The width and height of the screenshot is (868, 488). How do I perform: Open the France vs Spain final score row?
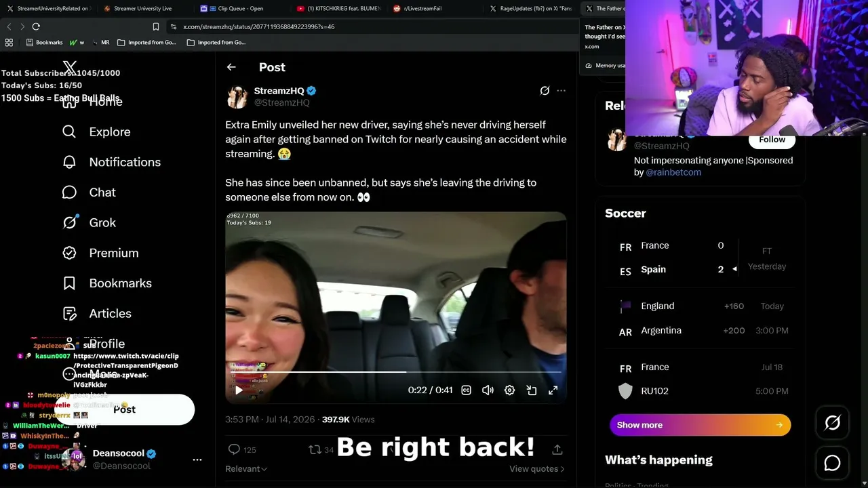click(700, 258)
